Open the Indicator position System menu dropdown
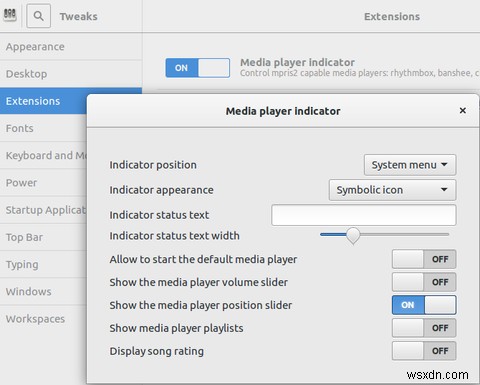Screen dimensions: 480x385 [410, 165]
